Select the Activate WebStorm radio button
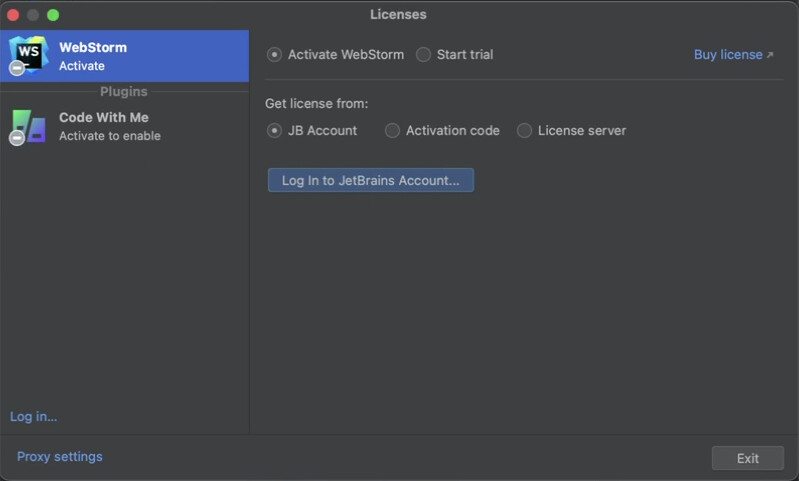Image resolution: width=799 pixels, height=481 pixels. point(274,55)
